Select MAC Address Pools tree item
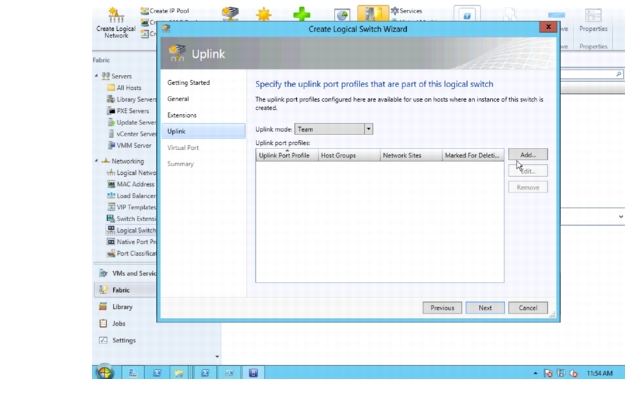Viewport: 631px width, 395px height. point(131,184)
